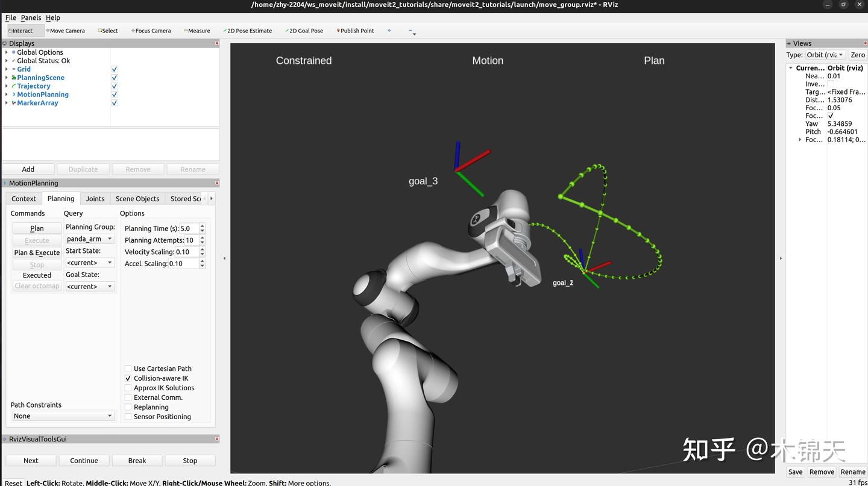Switch to the Joints tab
Viewport: 868px width, 486px height.
pos(95,198)
